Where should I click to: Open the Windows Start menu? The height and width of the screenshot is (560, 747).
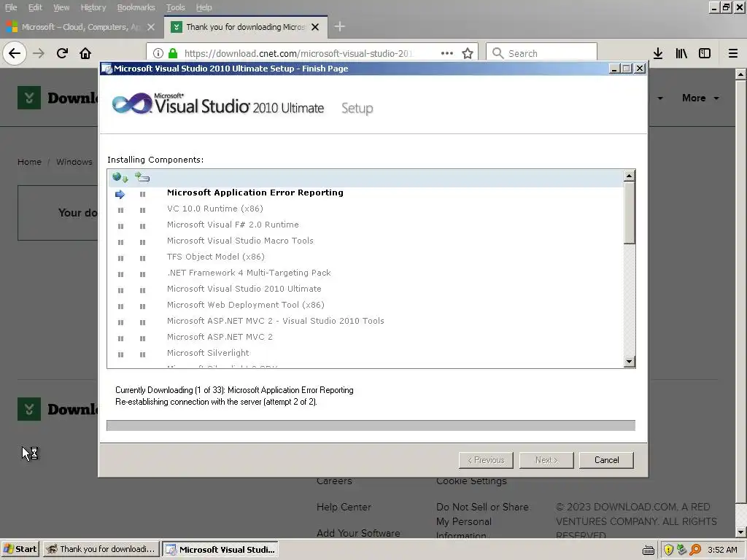point(20,550)
